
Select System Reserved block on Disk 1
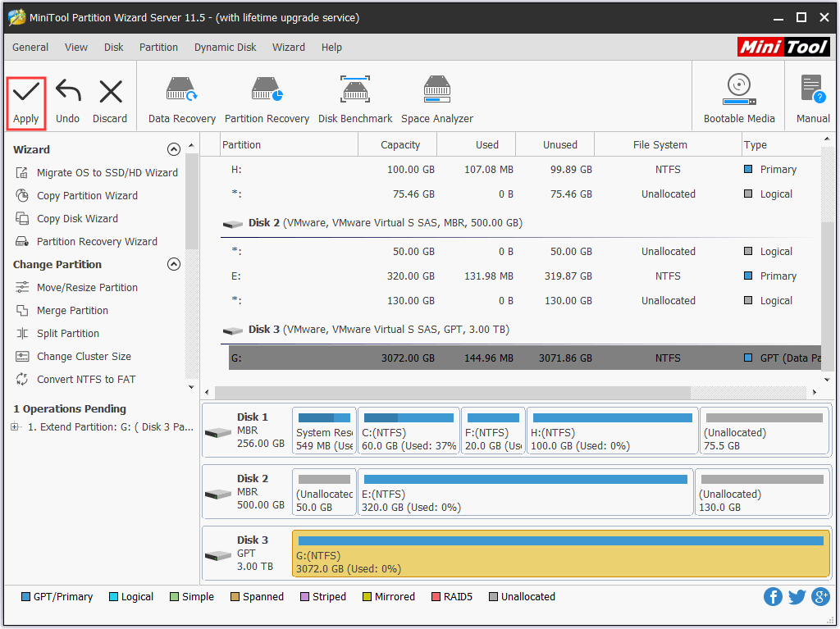(x=324, y=431)
